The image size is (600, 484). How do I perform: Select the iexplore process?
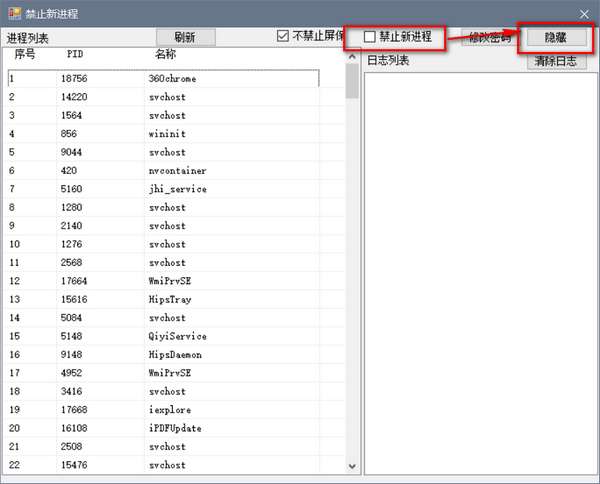coord(163,409)
